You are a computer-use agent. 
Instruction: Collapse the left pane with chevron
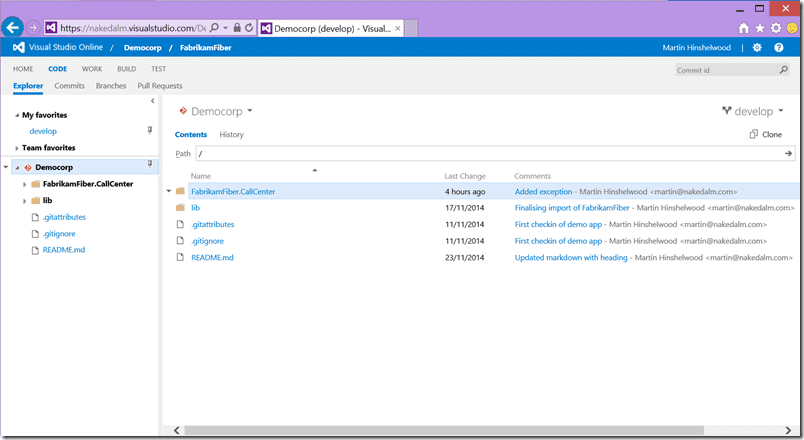152,101
